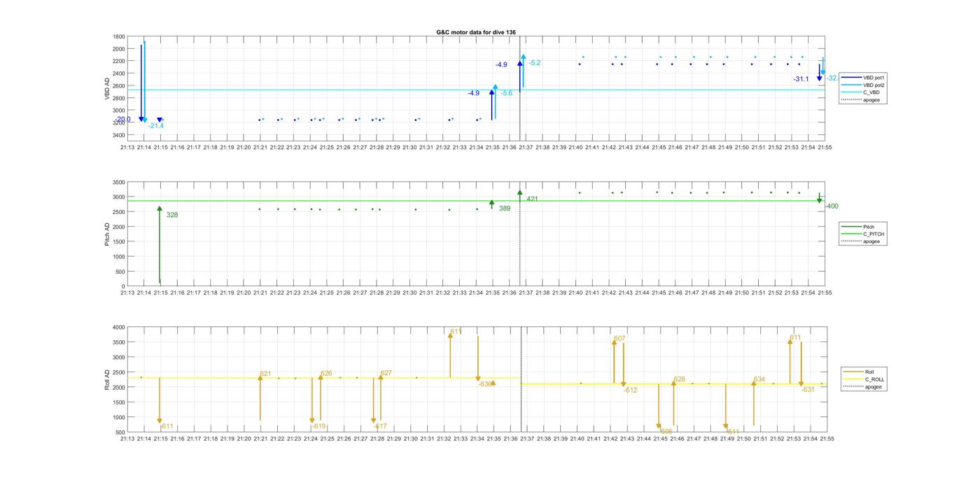
Task: Click the "-612" roll data label
Action: (631, 391)
